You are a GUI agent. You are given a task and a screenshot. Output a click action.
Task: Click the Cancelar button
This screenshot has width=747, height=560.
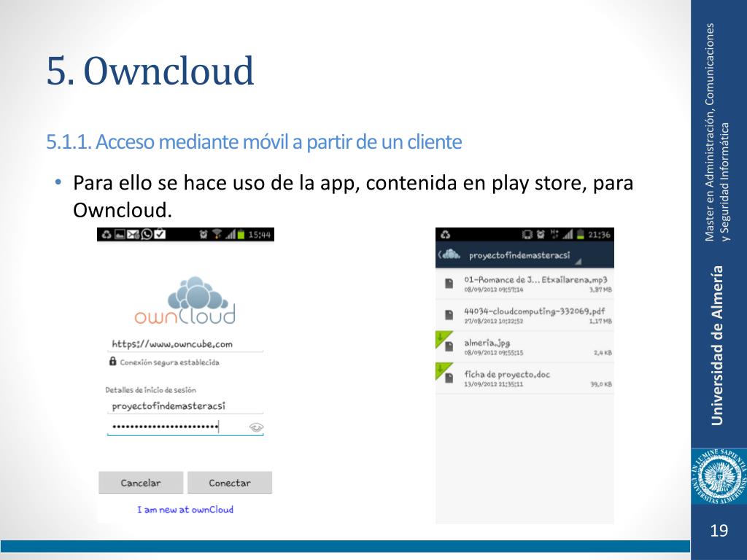(141, 483)
